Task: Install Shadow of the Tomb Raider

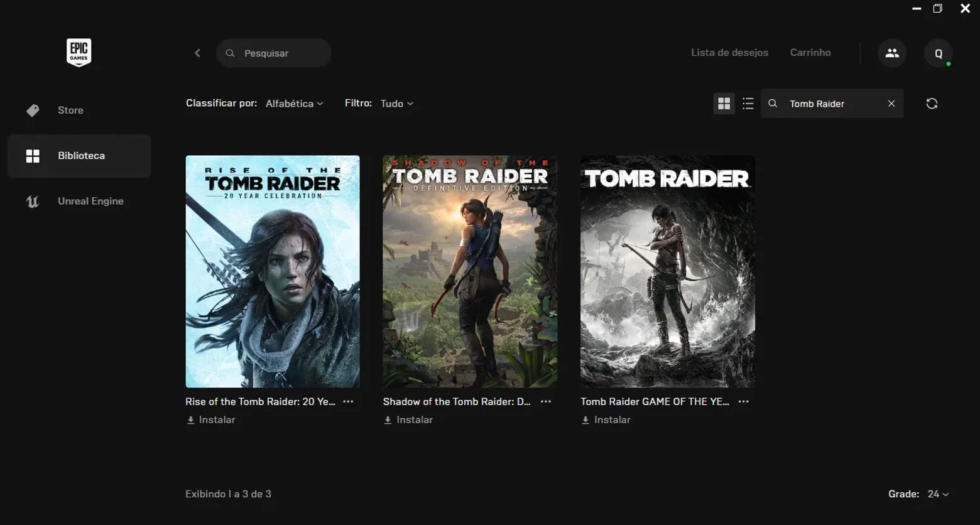Action: (x=408, y=420)
